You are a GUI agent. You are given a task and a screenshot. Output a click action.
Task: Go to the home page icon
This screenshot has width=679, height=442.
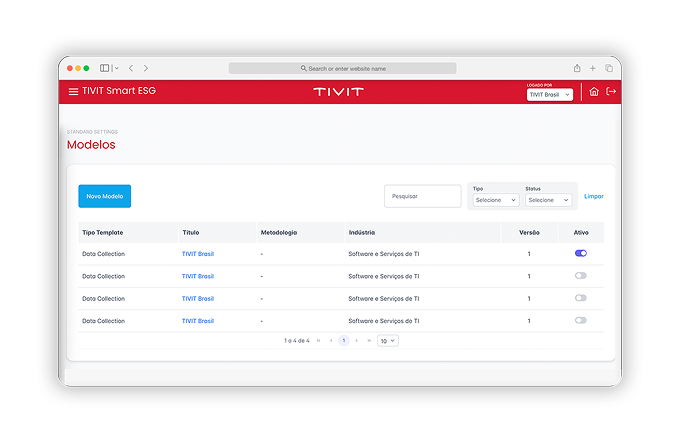594,92
